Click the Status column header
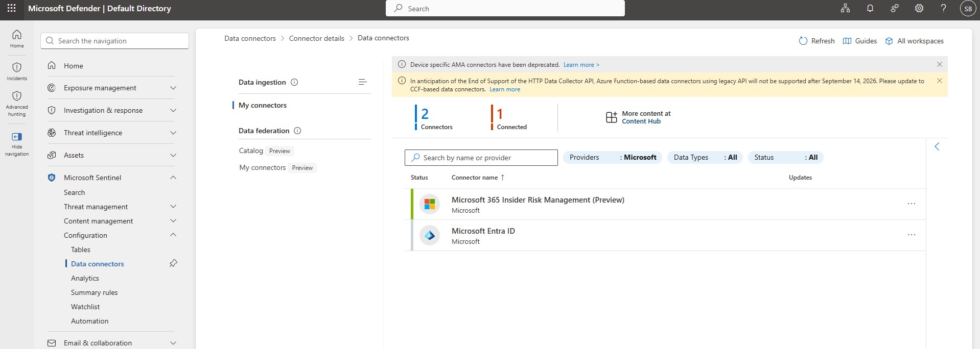The image size is (980, 349). click(419, 178)
